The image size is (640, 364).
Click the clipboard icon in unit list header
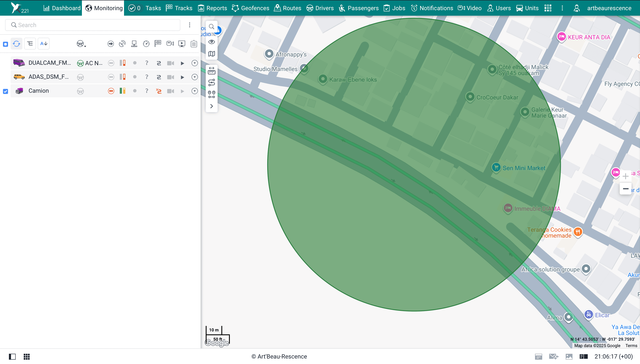click(194, 44)
